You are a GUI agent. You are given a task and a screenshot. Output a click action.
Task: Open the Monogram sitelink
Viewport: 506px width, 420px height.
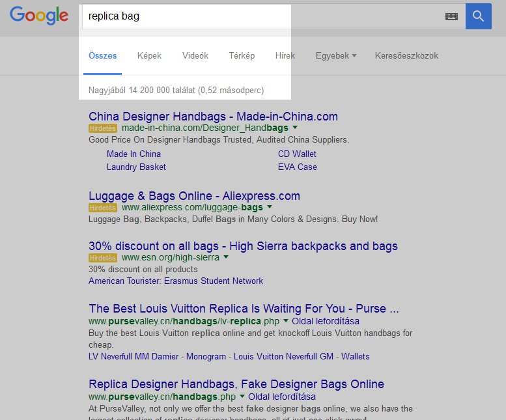[x=206, y=356]
